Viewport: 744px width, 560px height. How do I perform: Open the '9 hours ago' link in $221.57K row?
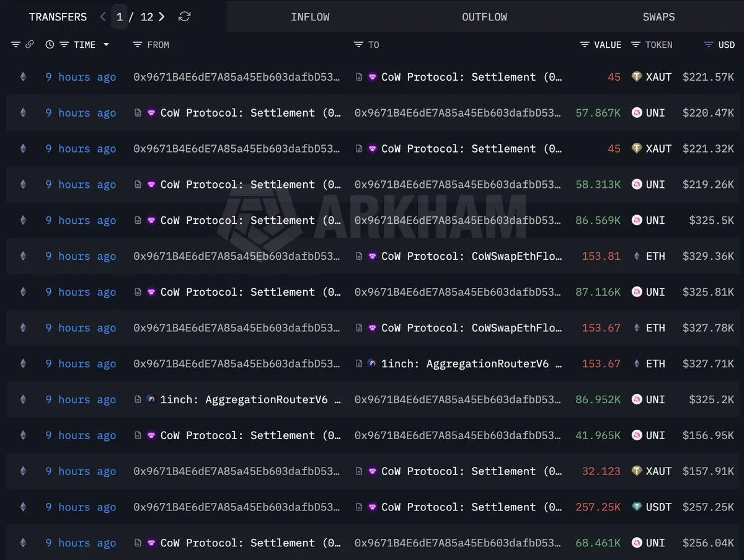pos(81,77)
